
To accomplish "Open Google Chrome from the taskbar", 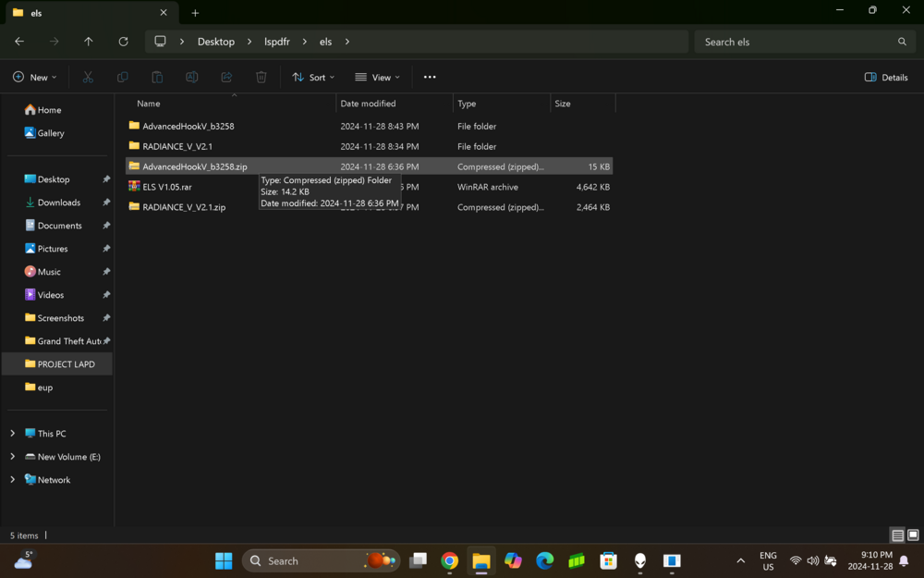I will click(449, 561).
